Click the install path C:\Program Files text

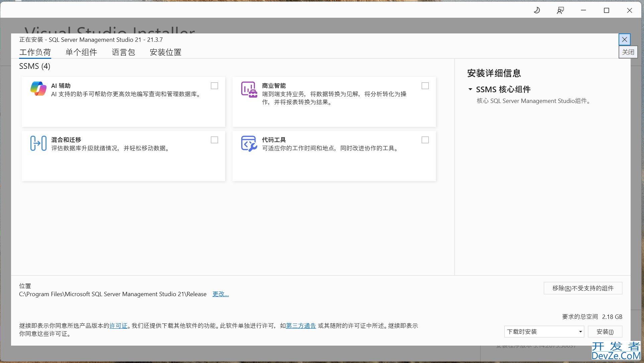click(113, 294)
